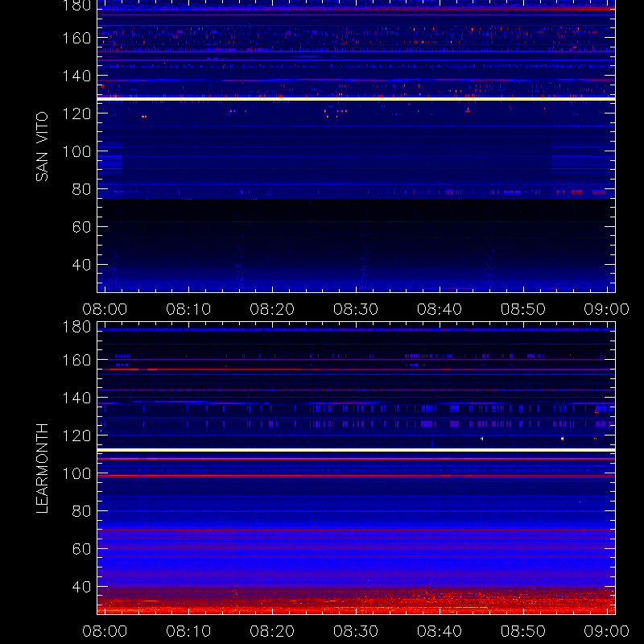This screenshot has height=644, width=644.
Task: Click the 08:00 time label under LEARMONTH plot
Action: (105, 631)
